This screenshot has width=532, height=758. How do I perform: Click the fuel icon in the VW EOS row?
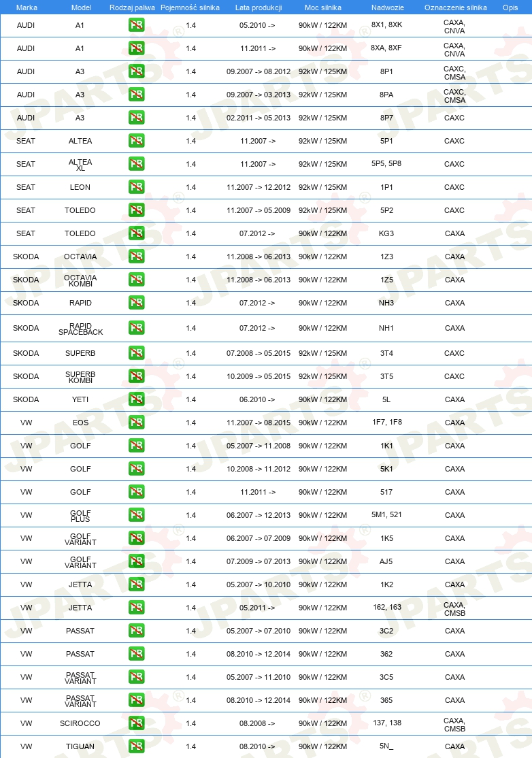[136, 423]
